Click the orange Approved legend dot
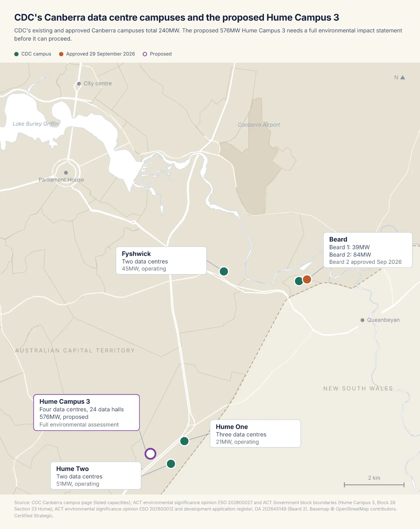Screen dimensions: 420x529 (61, 54)
